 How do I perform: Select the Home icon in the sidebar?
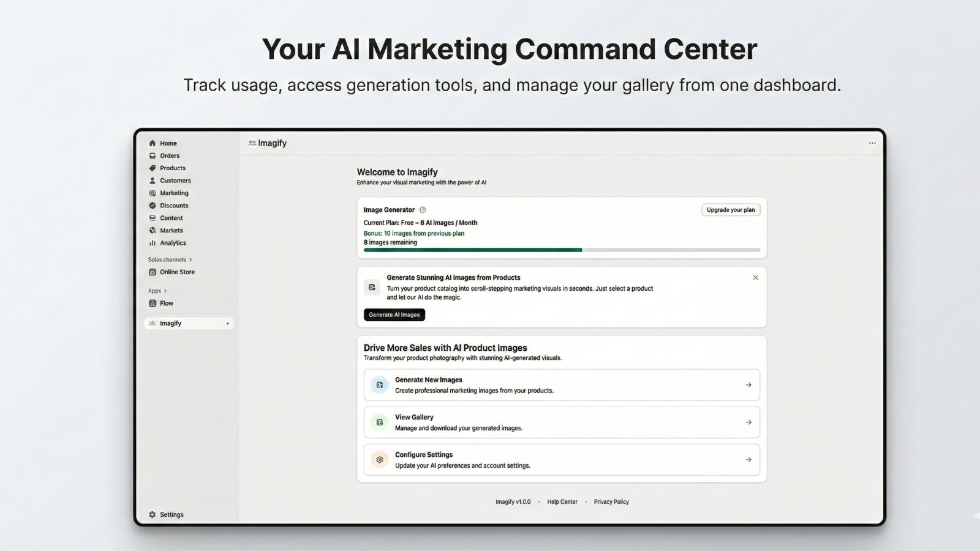click(x=153, y=143)
